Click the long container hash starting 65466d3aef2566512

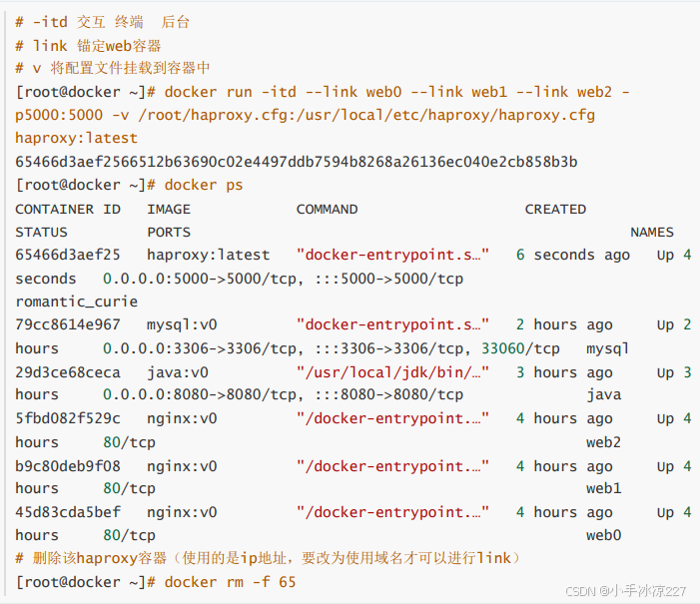pyautogui.click(x=297, y=161)
